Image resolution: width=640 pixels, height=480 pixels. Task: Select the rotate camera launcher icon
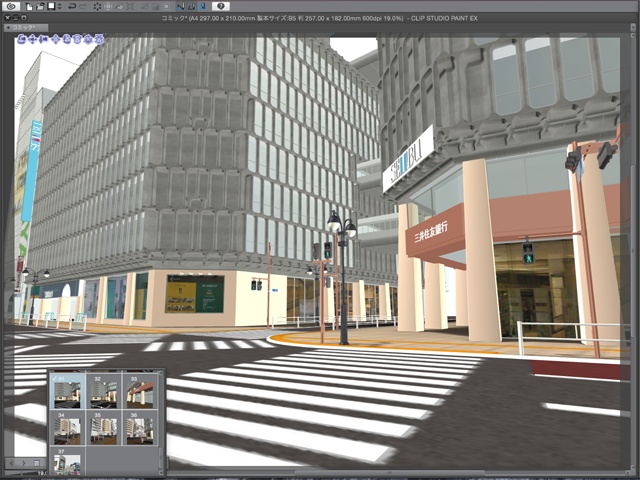coord(22,39)
